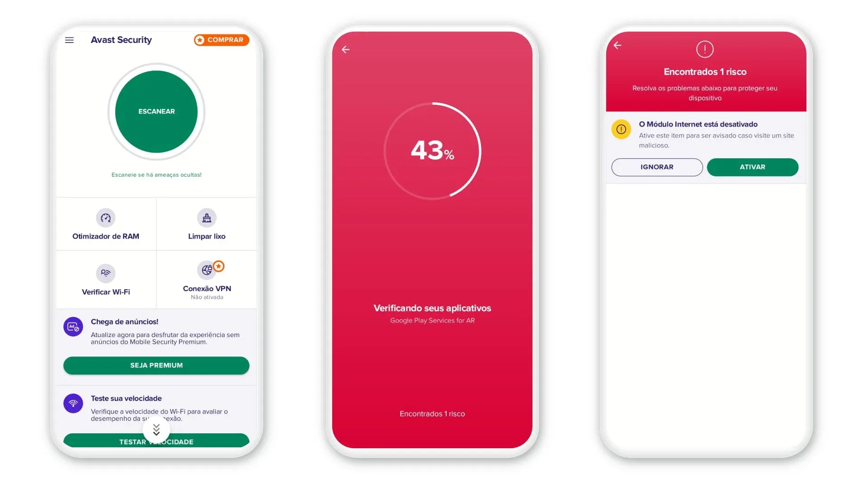Click the speed test Wi-Fi icon

click(73, 402)
